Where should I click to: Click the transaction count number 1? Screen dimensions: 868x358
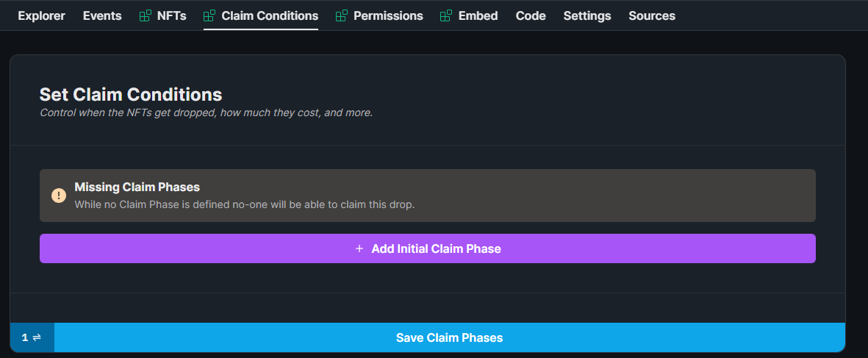coord(25,337)
